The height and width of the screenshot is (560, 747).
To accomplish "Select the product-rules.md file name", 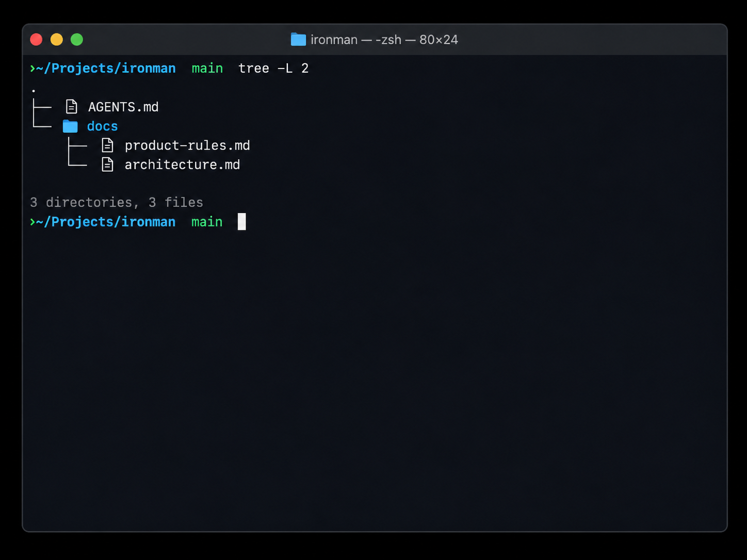I will [187, 145].
